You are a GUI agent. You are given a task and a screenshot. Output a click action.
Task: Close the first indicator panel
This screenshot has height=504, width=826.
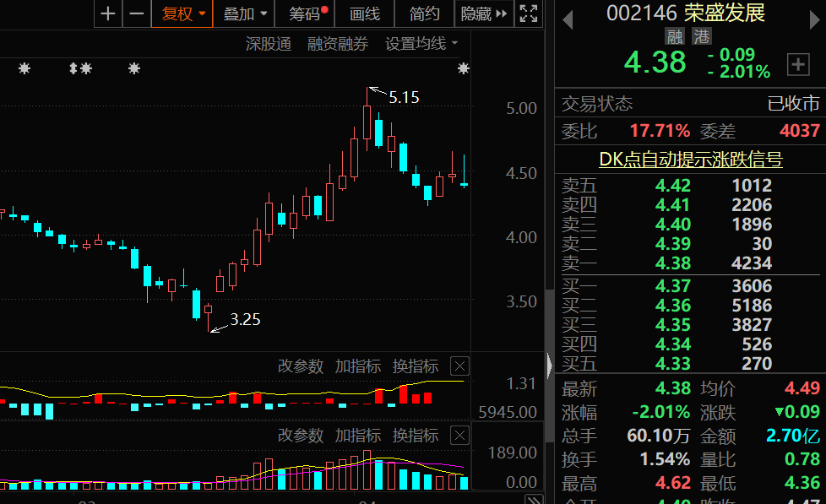coord(460,366)
